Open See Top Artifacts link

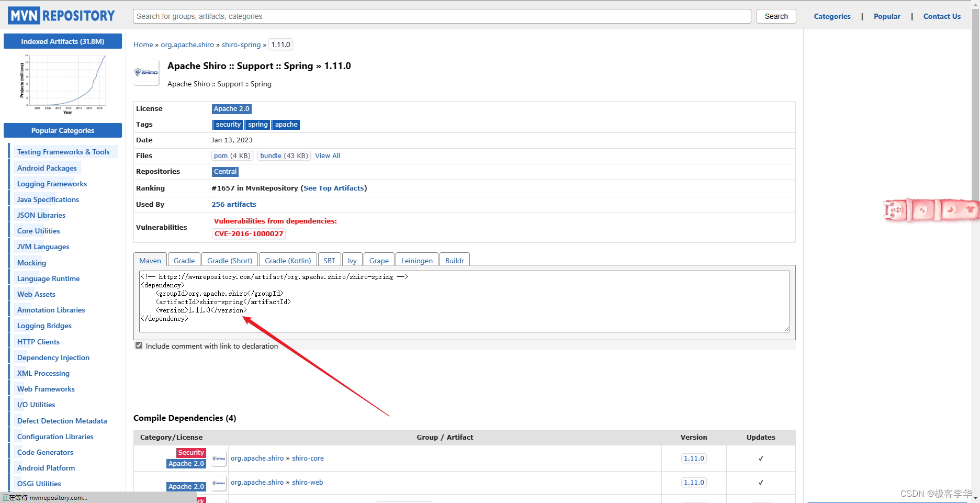pyautogui.click(x=334, y=188)
